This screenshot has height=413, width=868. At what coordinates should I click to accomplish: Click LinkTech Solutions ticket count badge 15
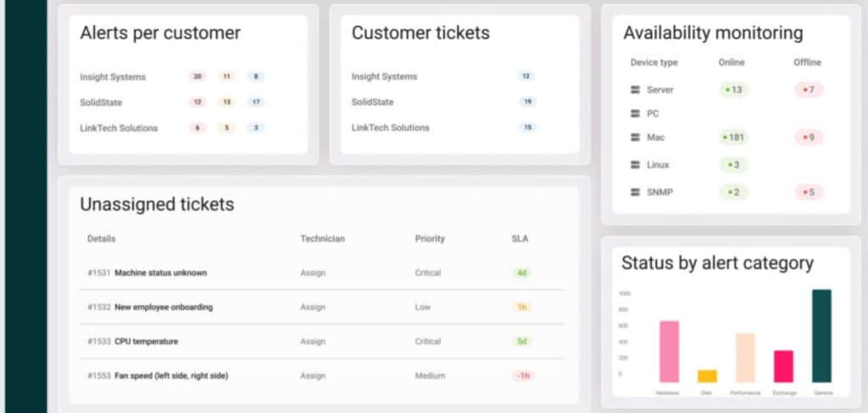pos(527,127)
